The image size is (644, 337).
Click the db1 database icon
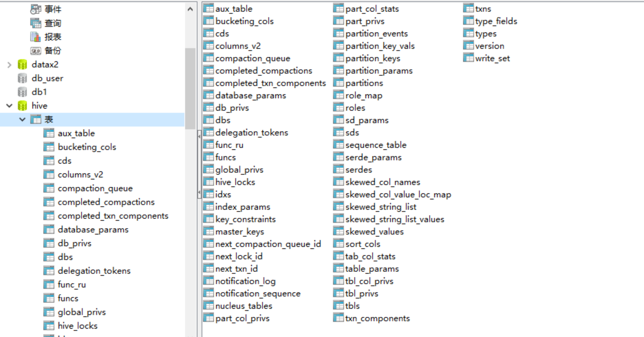coord(22,92)
